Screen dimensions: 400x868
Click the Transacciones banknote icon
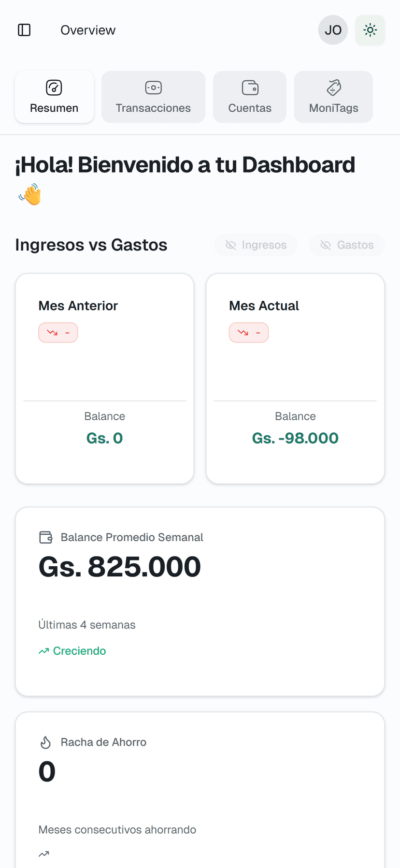point(153,88)
